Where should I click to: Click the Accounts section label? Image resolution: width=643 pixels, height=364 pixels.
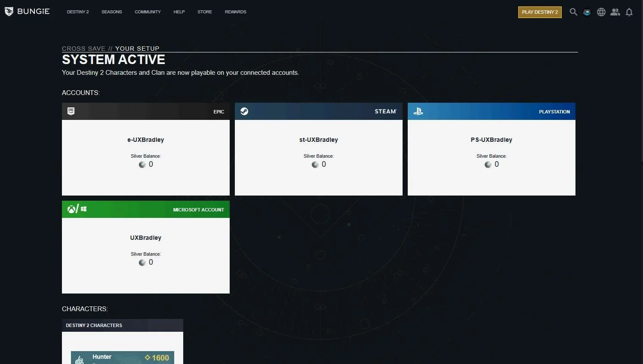point(81,93)
